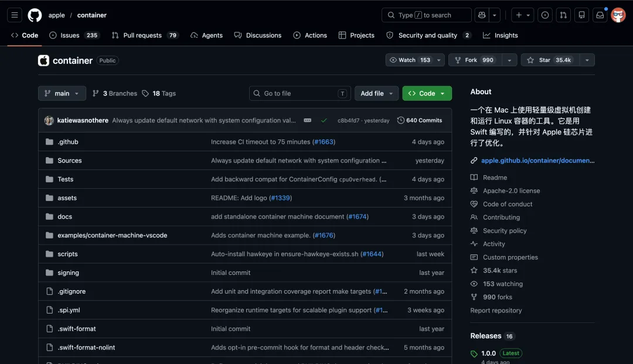Viewport: 633px width, 364px height.
Task: Open the examples/container-machine-vscode folder
Action: tap(112, 235)
